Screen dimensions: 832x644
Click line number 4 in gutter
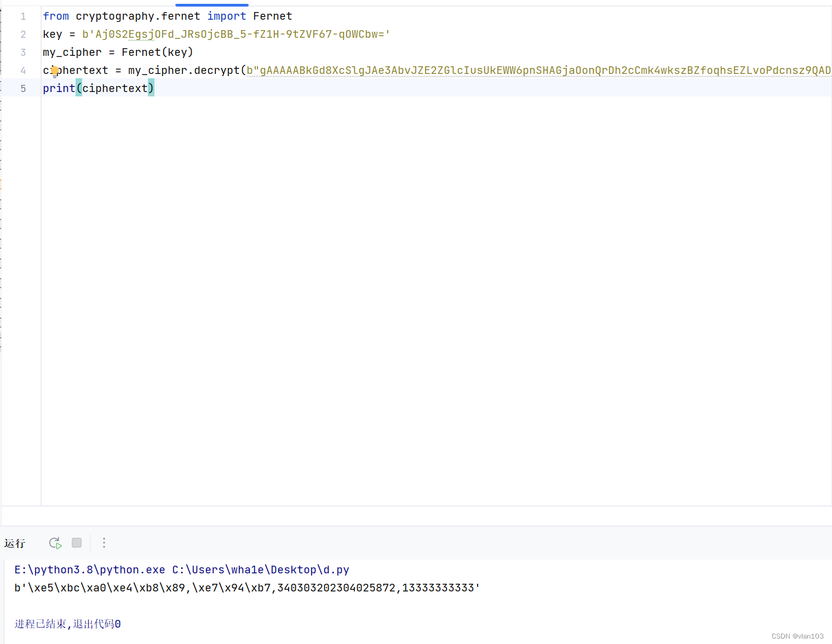click(23, 71)
